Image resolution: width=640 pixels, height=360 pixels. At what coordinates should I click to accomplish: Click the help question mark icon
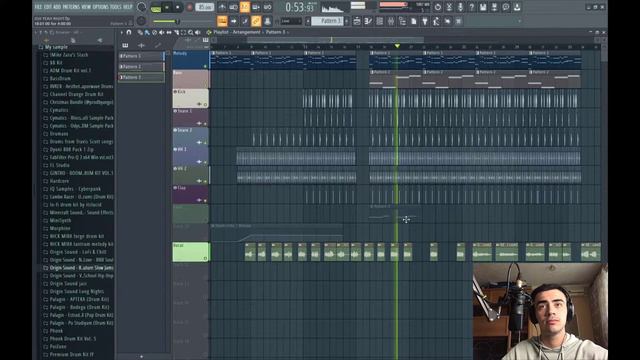[471, 7]
